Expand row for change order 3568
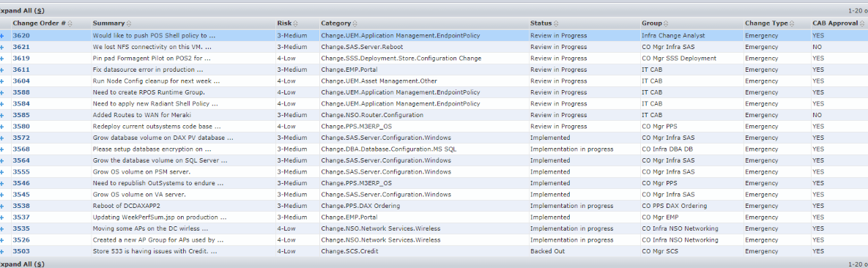Screen dimensions: 868x268 point(2,149)
